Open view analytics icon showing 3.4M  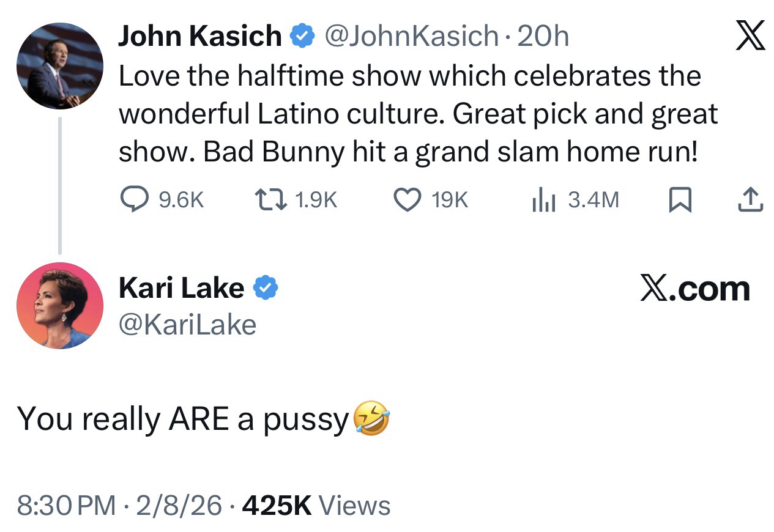click(x=543, y=200)
